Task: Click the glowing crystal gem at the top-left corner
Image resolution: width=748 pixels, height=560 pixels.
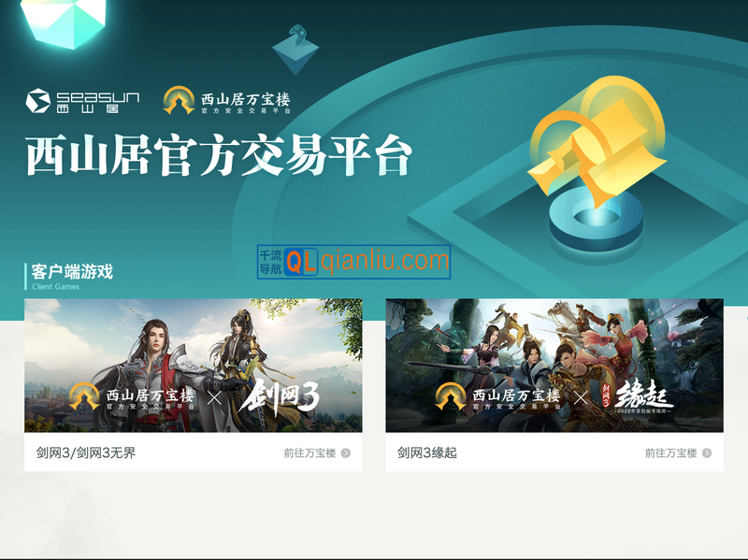Action: (x=64, y=22)
